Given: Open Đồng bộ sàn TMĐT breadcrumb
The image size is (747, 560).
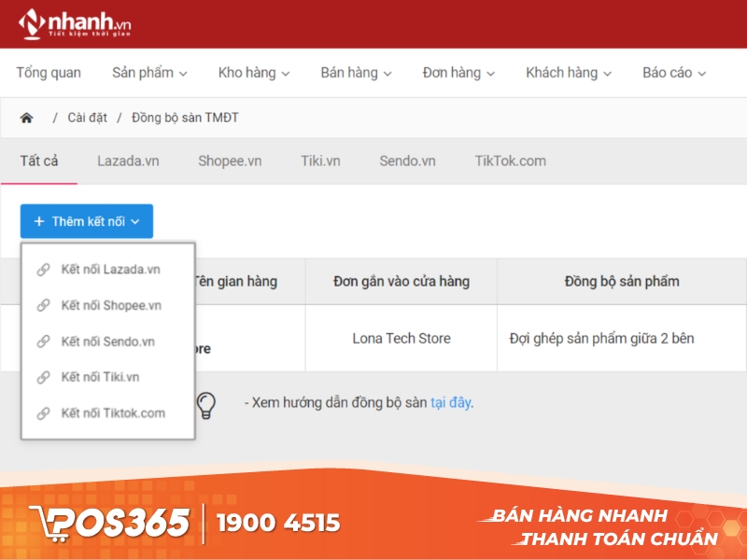Looking at the screenshot, I should click(x=185, y=118).
